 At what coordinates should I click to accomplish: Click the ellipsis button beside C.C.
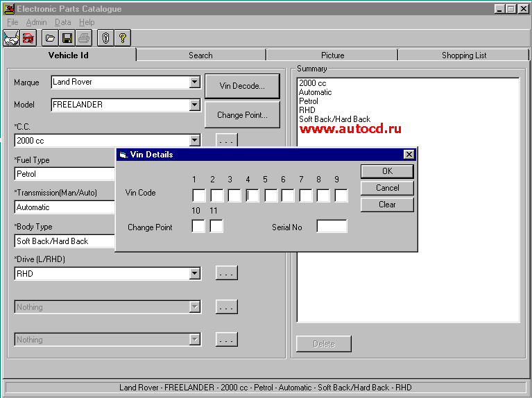(226, 141)
